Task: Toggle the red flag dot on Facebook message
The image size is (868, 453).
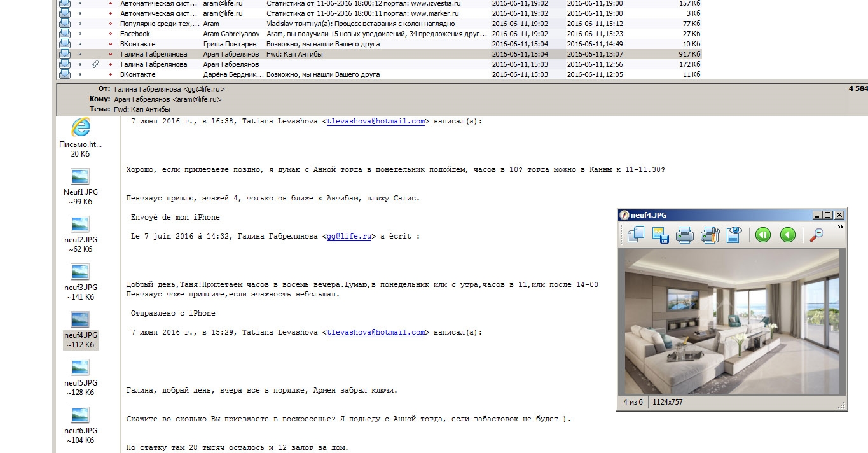Action: click(111, 34)
